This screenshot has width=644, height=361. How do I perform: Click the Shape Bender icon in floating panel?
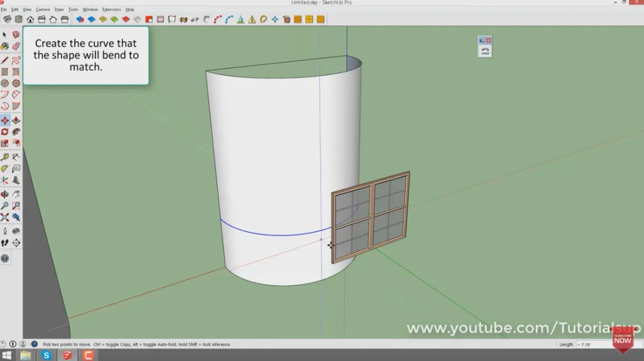[x=485, y=51]
